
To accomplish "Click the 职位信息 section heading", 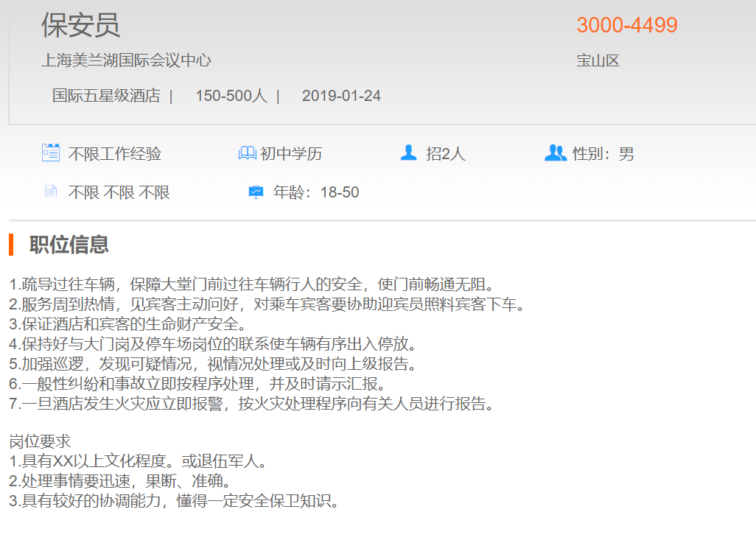I will coord(69,245).
